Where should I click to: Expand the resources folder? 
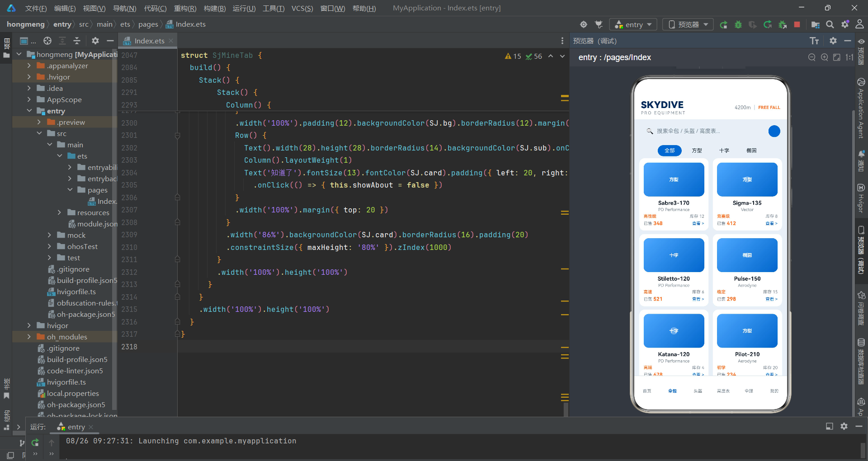click(x=59, y=212)
